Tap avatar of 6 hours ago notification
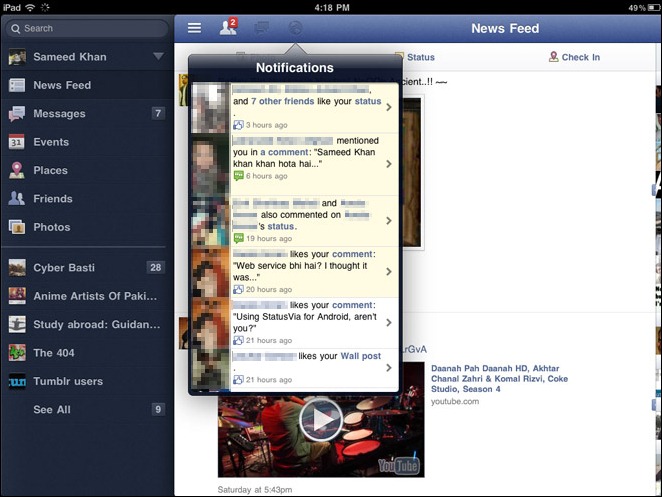Screen dimensions: 662x497 click(x=210, y=167)
